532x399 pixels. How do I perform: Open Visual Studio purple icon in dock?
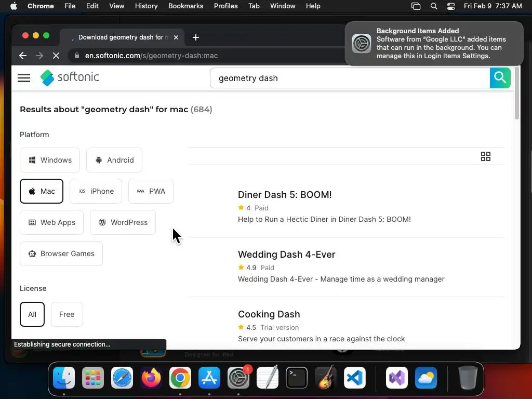pos(397,378)
